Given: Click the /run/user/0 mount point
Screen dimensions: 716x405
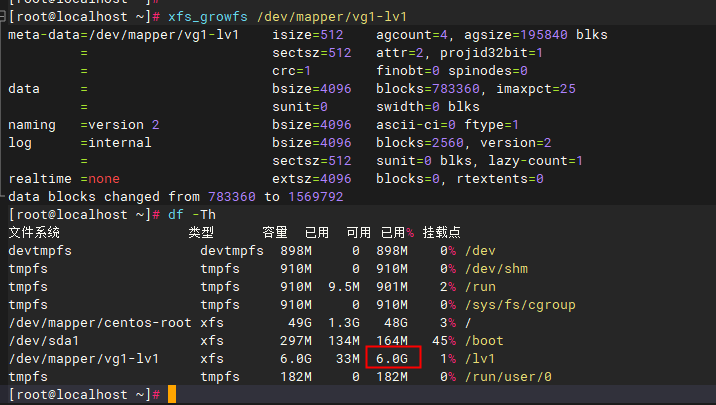Looking at the screenshot, I should pyautogui.click(x=508, y=377).
